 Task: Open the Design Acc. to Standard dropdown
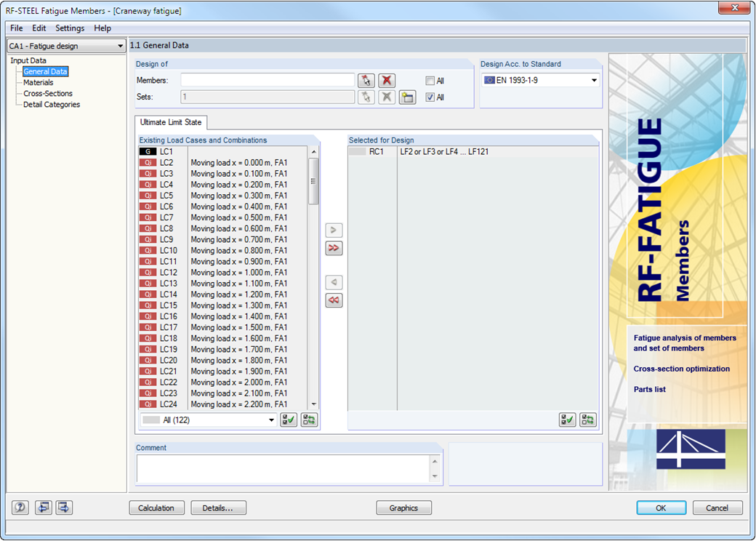click(x=594, y=80)
